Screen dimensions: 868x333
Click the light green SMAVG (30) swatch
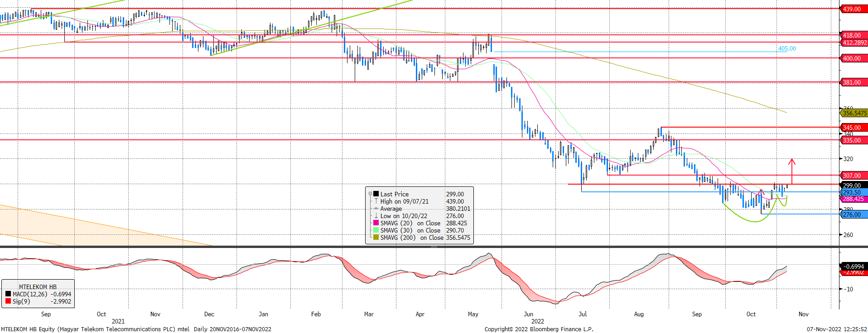(376, 230)
